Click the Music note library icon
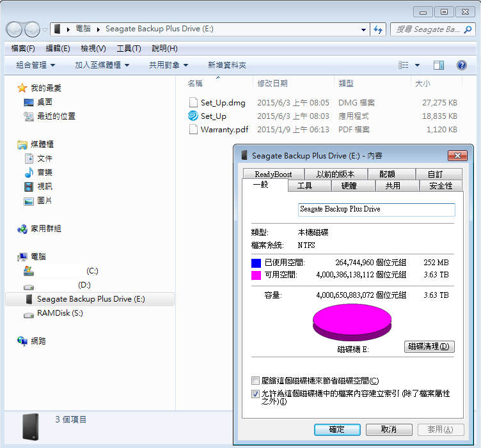This screenshot has width=481, height=448. pos(29,173)
